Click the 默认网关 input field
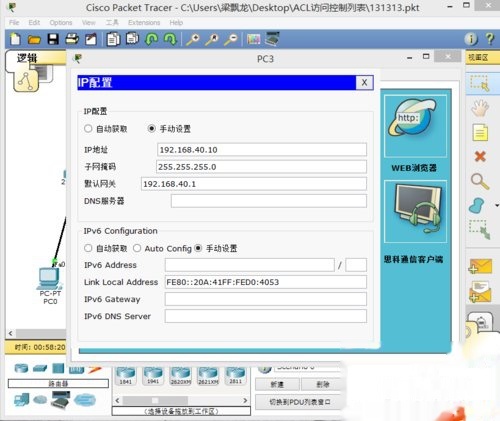This screenshot has height=421, width=500. coord(254,184)
